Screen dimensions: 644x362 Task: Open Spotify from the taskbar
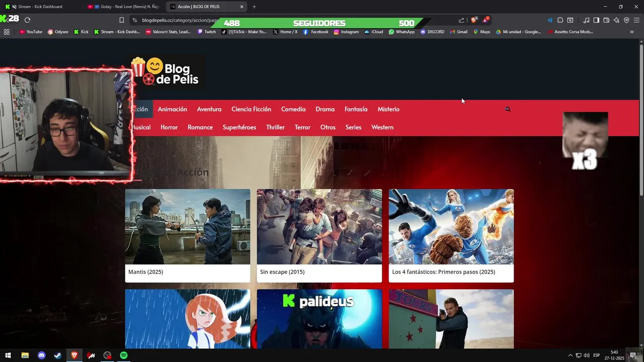pos(124,355)
